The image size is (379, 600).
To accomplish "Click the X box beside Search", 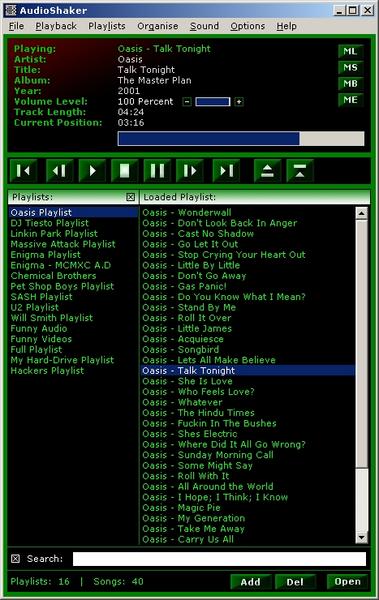I will click(x=15, y=559).
